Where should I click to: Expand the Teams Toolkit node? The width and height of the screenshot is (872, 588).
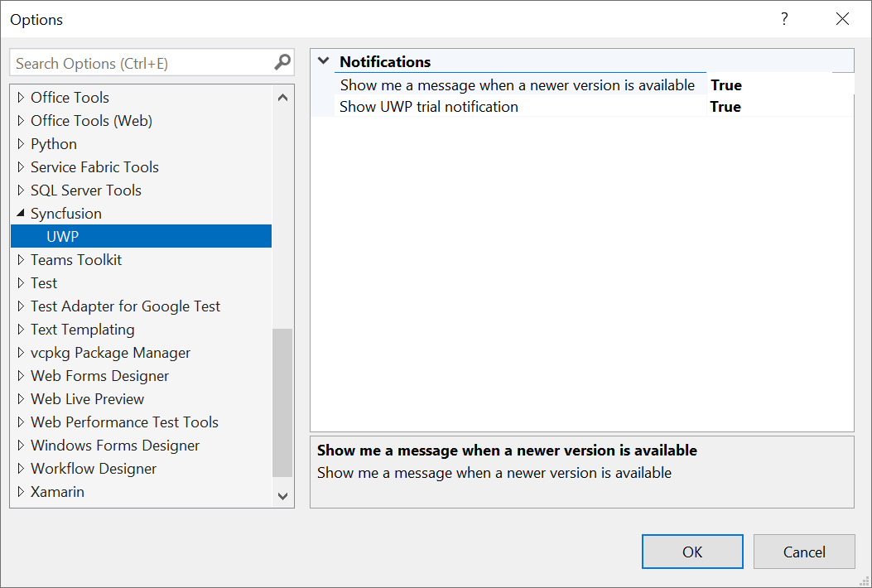(20, 259)
